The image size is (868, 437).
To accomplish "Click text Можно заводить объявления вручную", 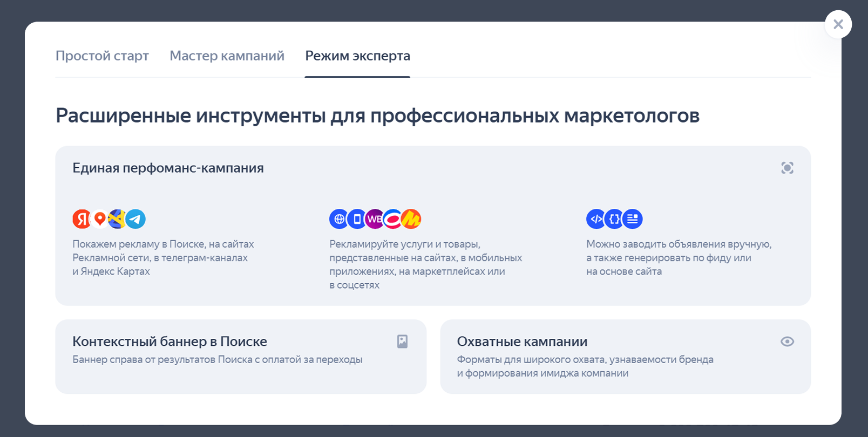I will [x=679, y=258].
